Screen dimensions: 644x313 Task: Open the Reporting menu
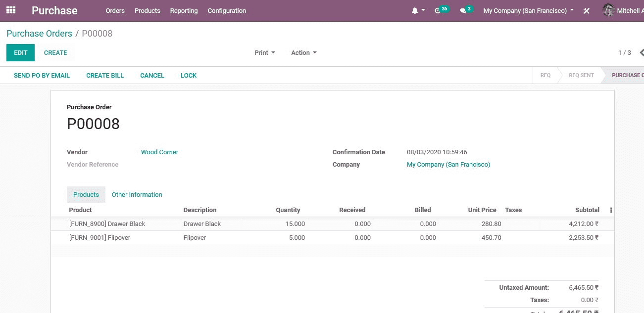pos(184,10)
